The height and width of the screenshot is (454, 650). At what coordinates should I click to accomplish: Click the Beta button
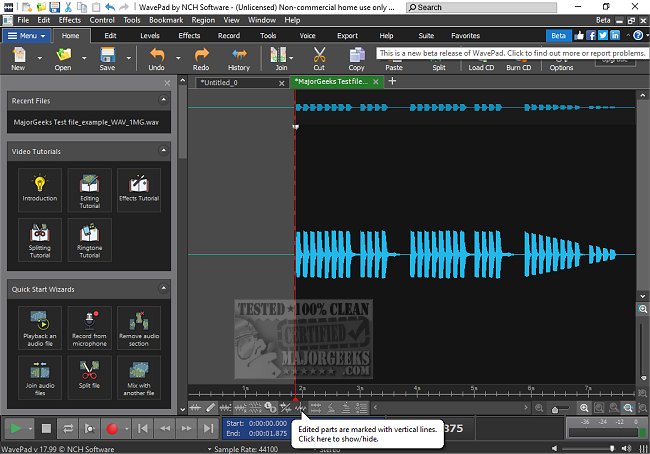point(557,35)
